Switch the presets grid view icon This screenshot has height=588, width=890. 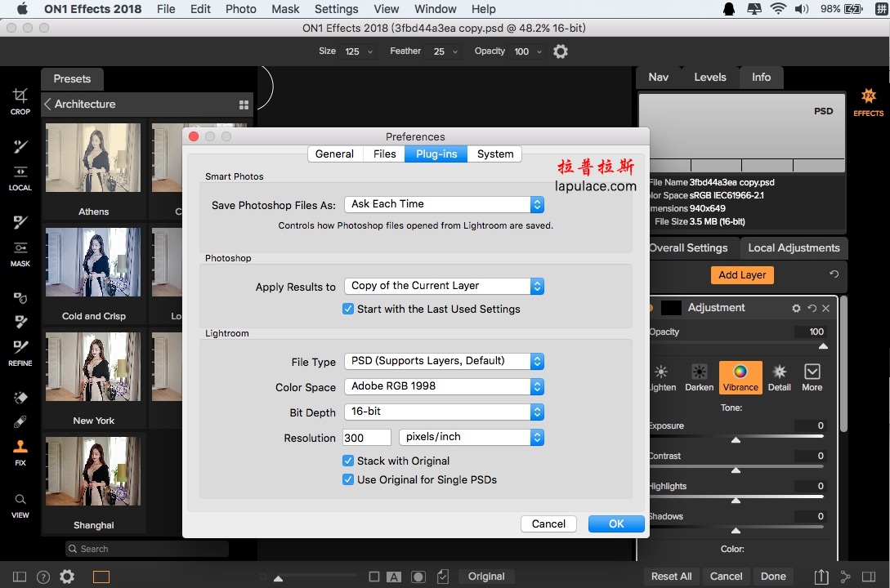(x=244, y=105)
